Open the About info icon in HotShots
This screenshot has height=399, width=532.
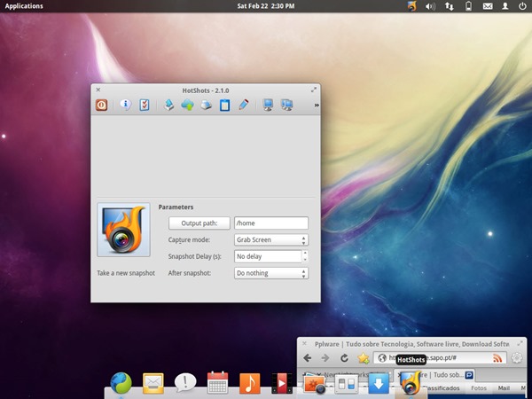tap(126, 105)
